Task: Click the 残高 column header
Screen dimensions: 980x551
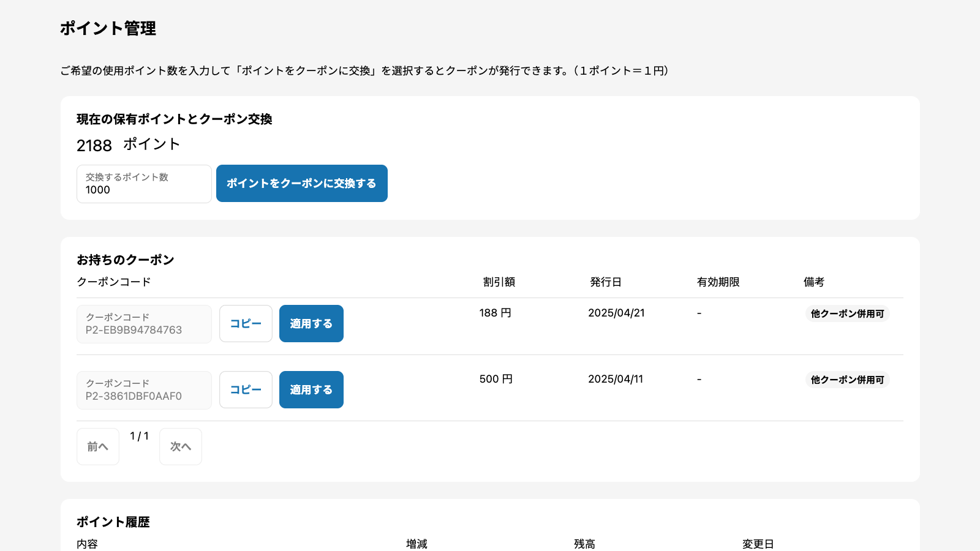Action: coord(584,544)
